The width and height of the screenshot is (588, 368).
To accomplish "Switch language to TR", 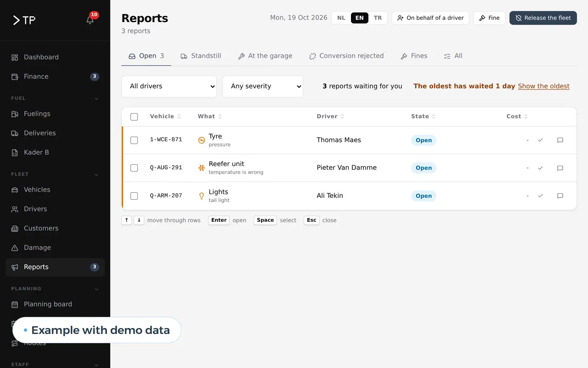I will (x=378, y=18).
